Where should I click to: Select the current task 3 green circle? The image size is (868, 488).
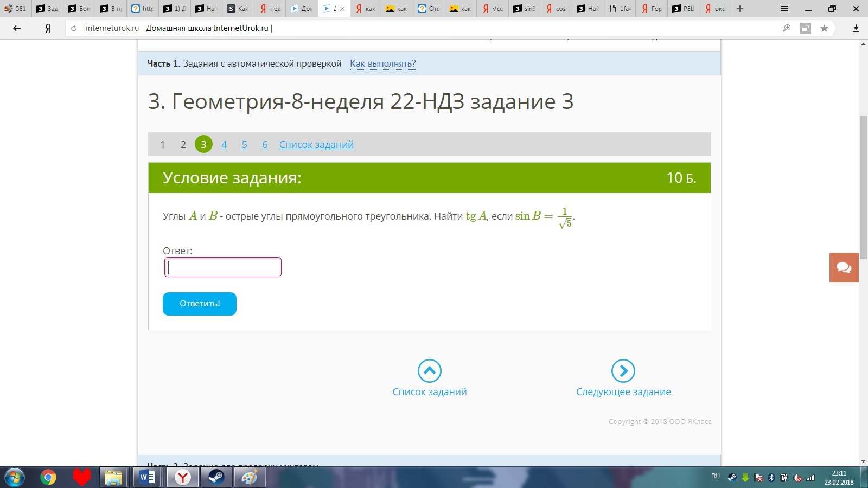tap(203, 144)
